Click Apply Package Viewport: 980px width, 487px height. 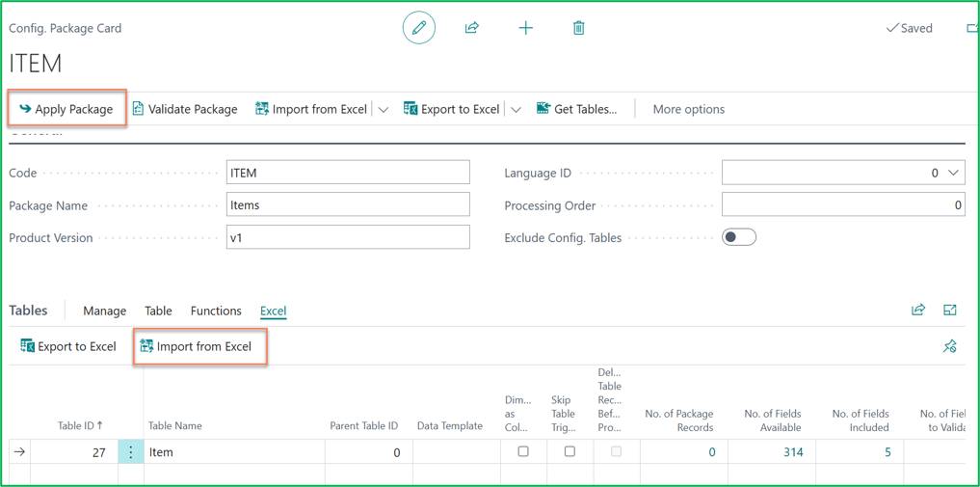coord(66,109)
